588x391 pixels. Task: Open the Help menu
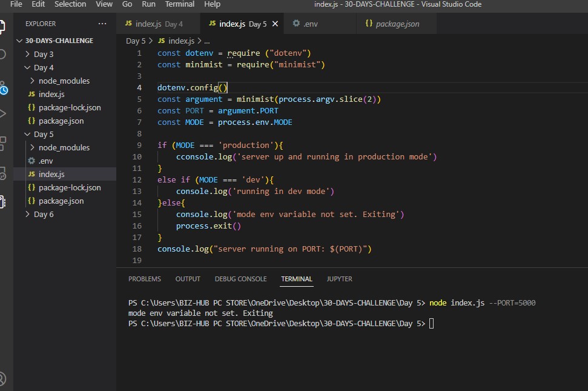click(x=212, y=4)
